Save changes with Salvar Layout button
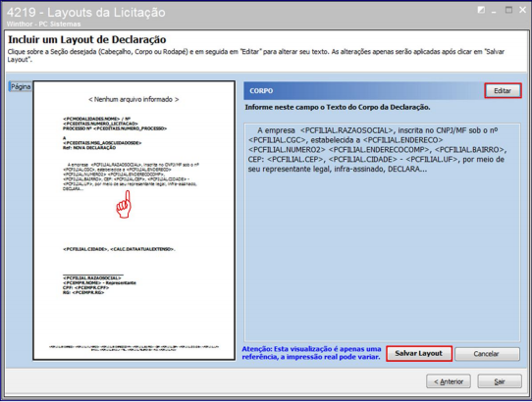 click(419, 354)
